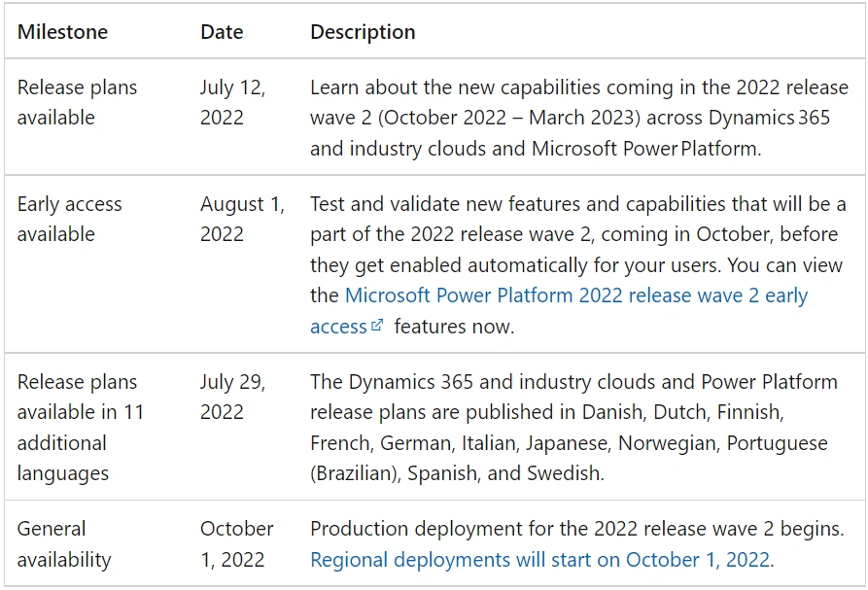The image size is (868, 590).
Task: Select 'Release plans available in 11 additional languages' cell
Action: (81, 428)
